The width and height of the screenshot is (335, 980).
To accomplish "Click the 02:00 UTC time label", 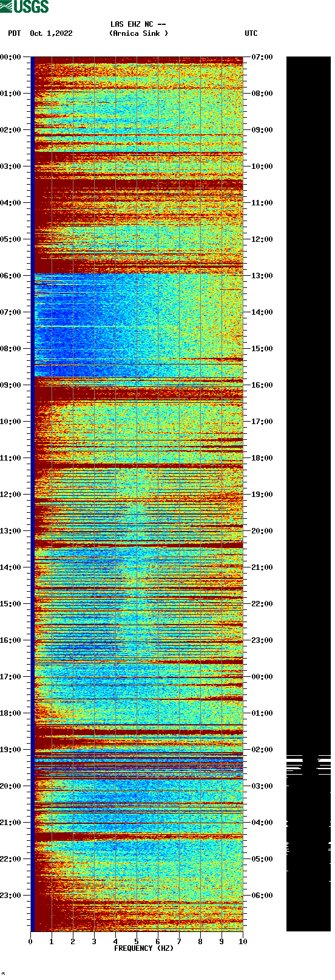I will 262,750.
